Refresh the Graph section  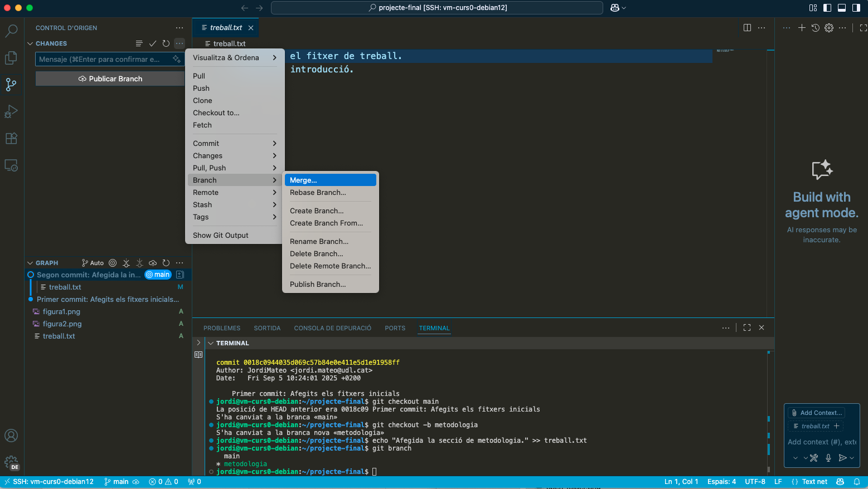pyautogui.click(x=166, y=263)
